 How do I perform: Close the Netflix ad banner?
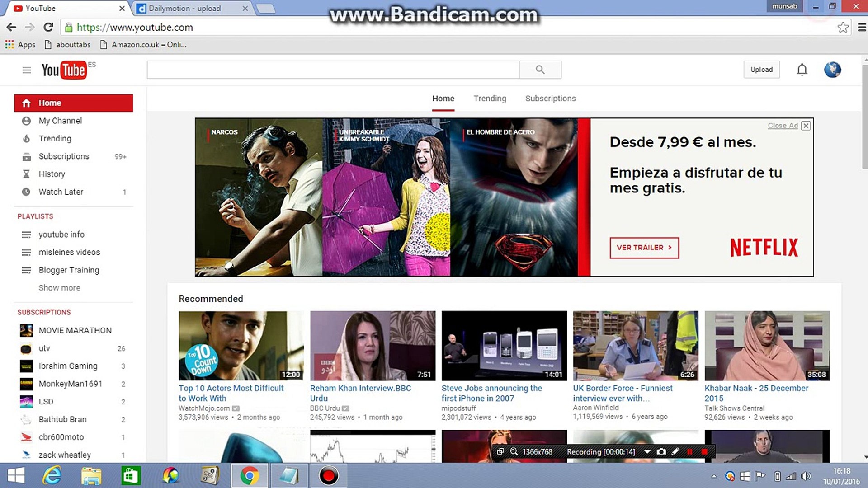tap(806, 126)
